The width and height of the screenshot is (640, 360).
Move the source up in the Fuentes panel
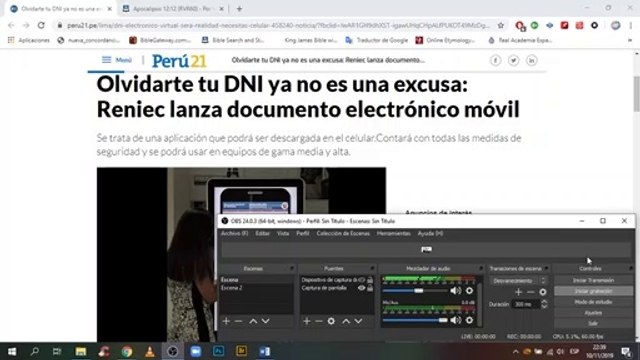point(346,321)
